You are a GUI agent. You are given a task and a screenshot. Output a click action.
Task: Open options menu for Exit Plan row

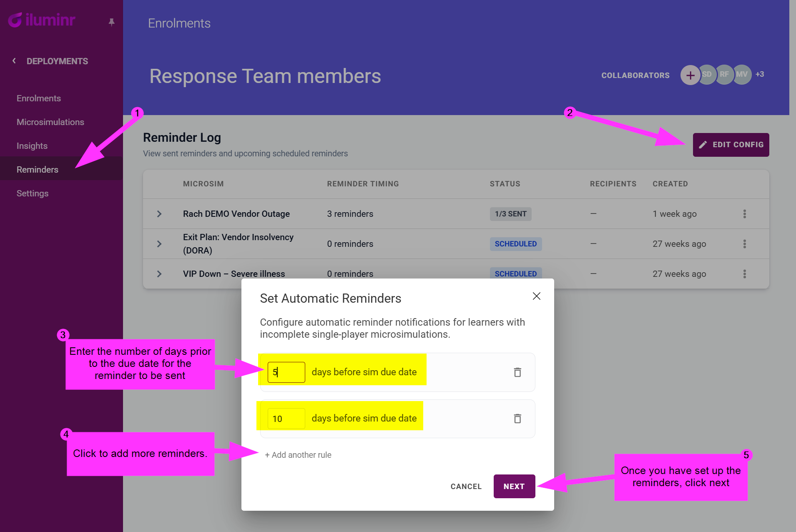click(x=744, y=244)
